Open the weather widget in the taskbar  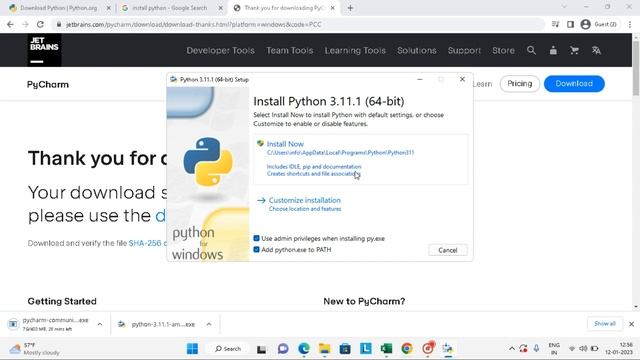click(35, 349)
